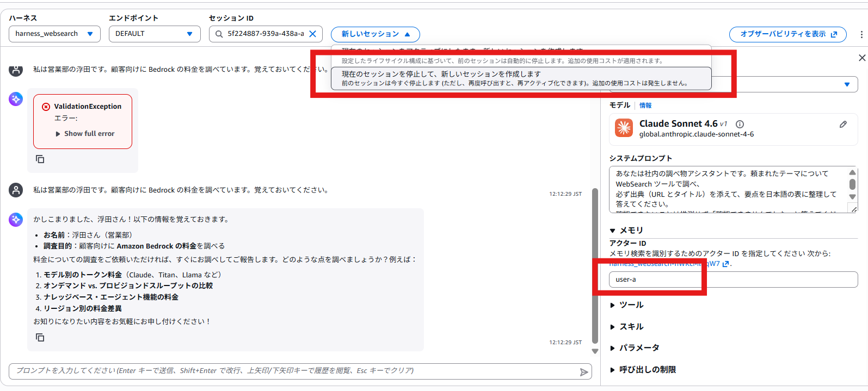Click the アクター ID label
This screenshot has width=868, height=391.
coord(628,243)
